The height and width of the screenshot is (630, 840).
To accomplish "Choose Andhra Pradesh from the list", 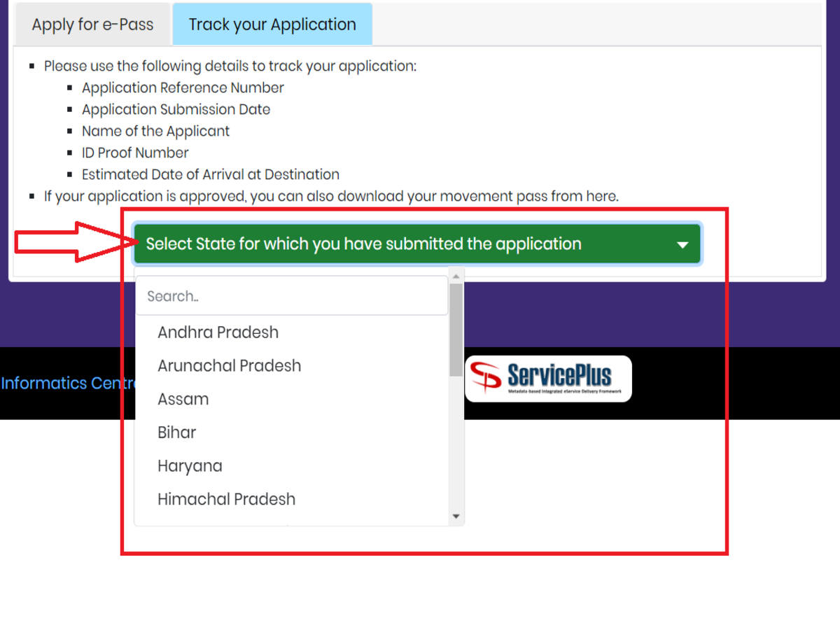I will point(218,332).
